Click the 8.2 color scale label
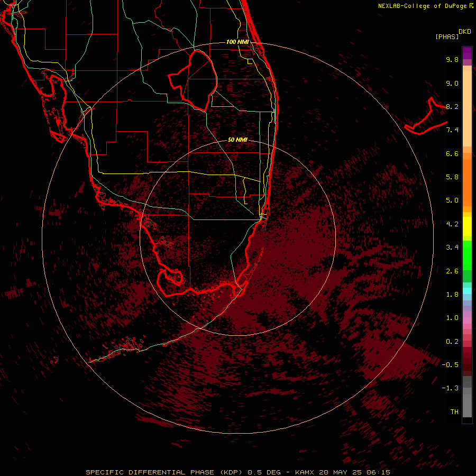 point(452,106)
